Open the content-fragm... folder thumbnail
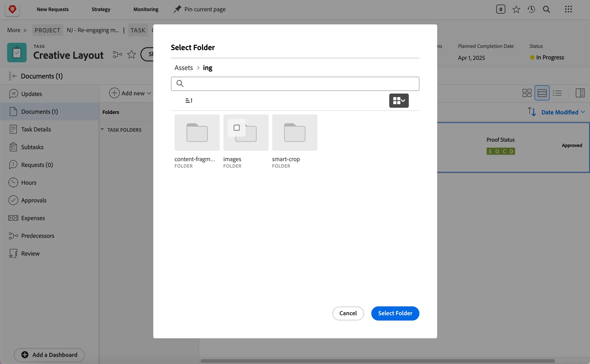Image resolution: width=590 pixels, height=364 pixels. click(x=197, y=133)
